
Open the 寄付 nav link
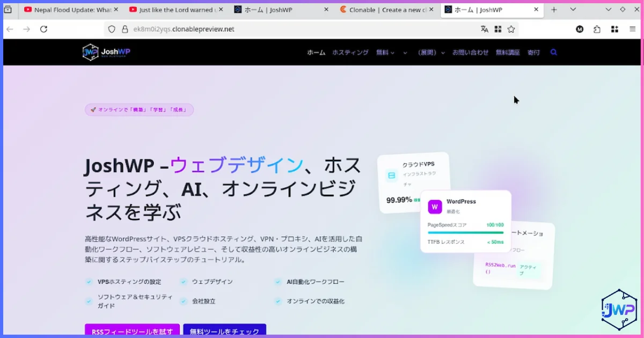(533, 53)
